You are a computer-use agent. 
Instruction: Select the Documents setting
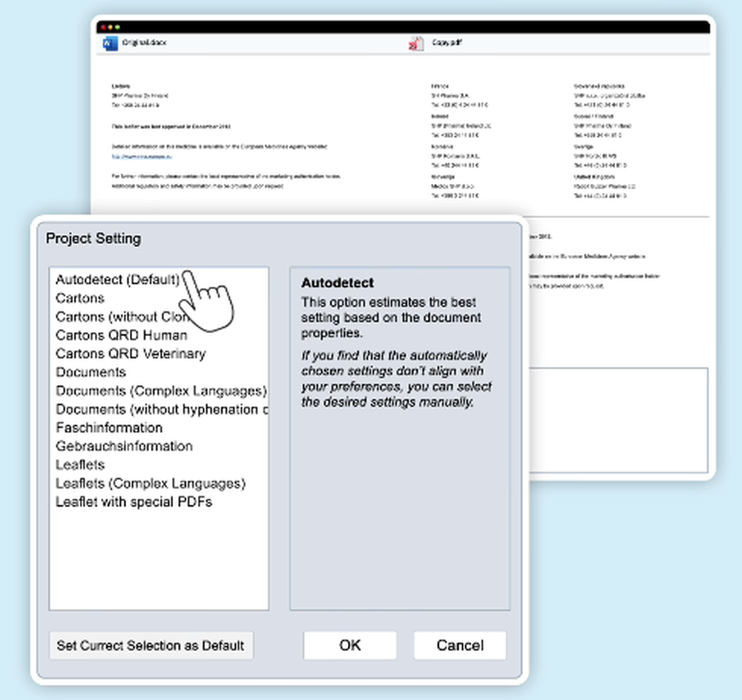point(91,372)
